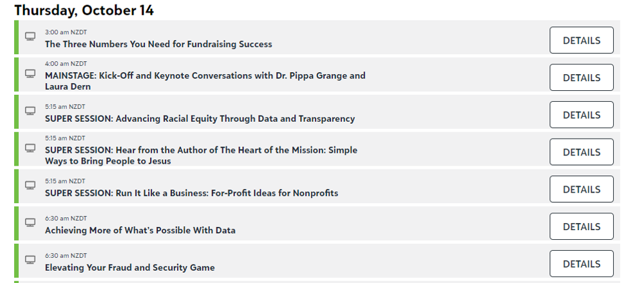Click the Thursday, October 14 heading
Image resolution: width=644 pixels, height=283 pixels.
84,10
